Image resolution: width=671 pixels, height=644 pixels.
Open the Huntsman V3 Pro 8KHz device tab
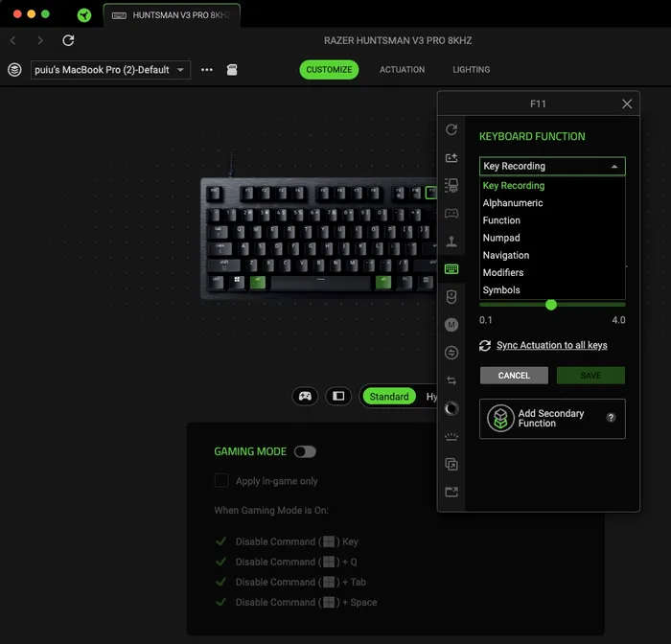point(172,15)
